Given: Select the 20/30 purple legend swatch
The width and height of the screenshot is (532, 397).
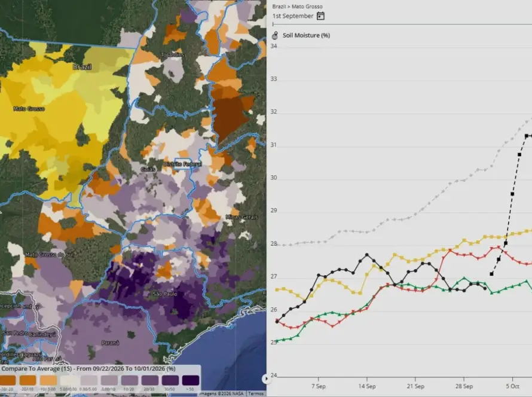Looking at the screenshot, I should pos(150,380).
